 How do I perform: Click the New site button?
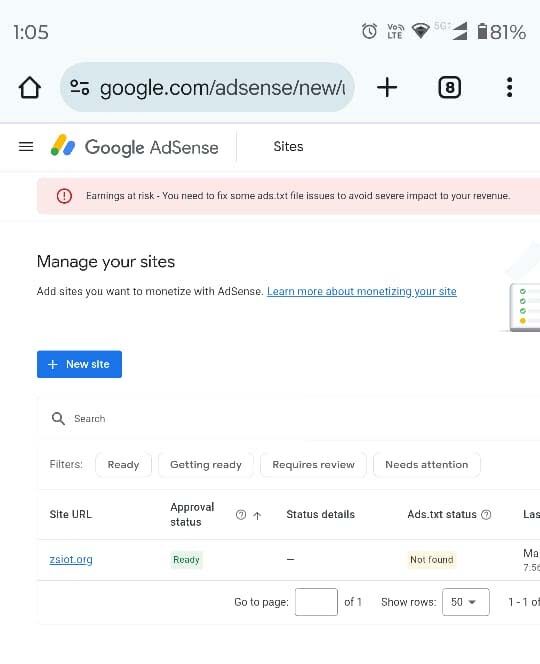coord(79,364)
